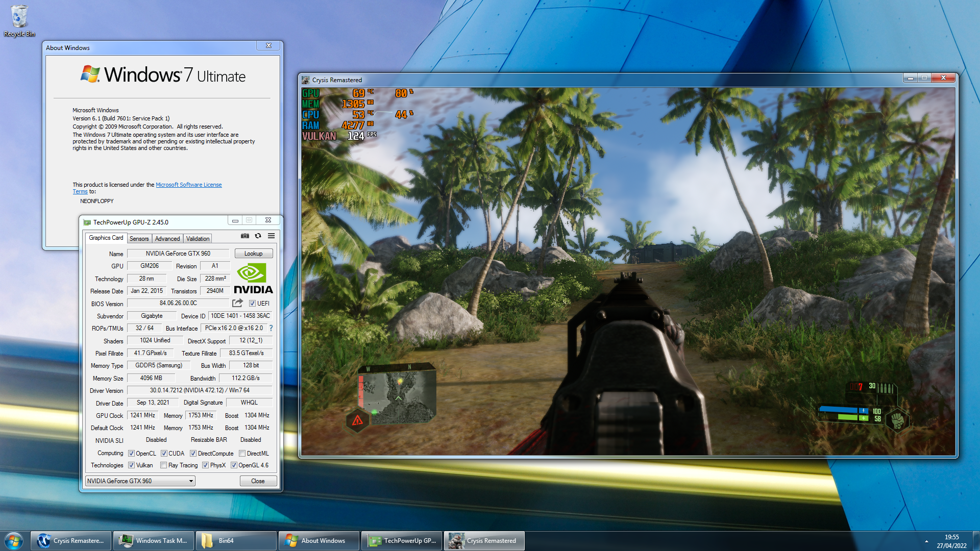The image size is (980, 551).
Task: Toggle the PhysX checkbox
Action: click(x=205, y=465)
